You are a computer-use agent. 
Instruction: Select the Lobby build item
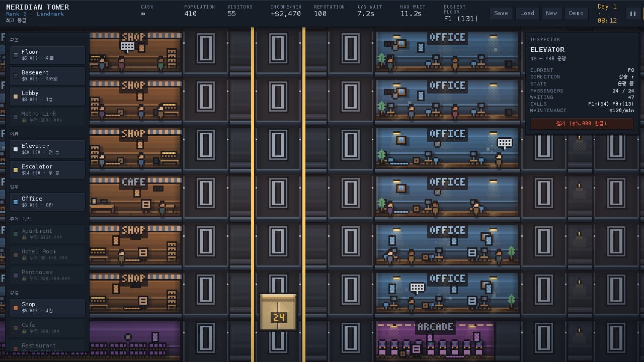pyautogui.click(x=47, y=96)
